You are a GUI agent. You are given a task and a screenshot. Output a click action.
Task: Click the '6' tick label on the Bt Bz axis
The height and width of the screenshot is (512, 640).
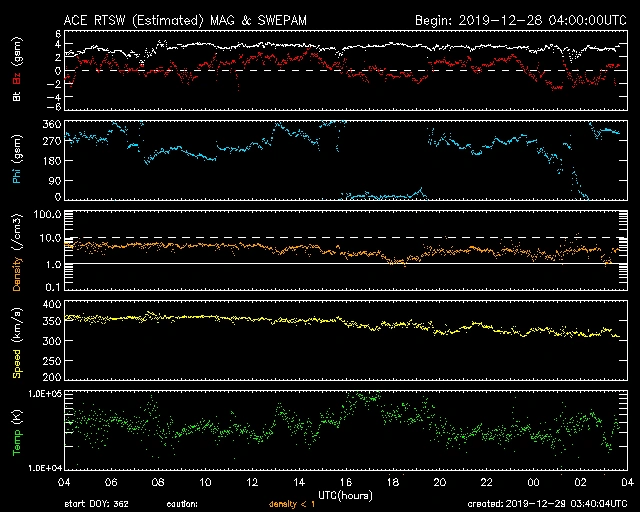pos(58,33)
